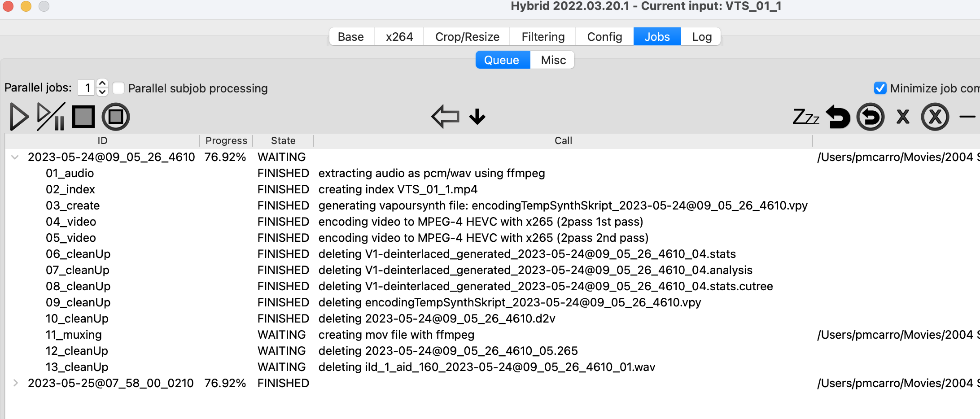Uncheck the Minimize job checkbox
The width and height of the screenshot is (980, 419).
click(x=880, y=88)
